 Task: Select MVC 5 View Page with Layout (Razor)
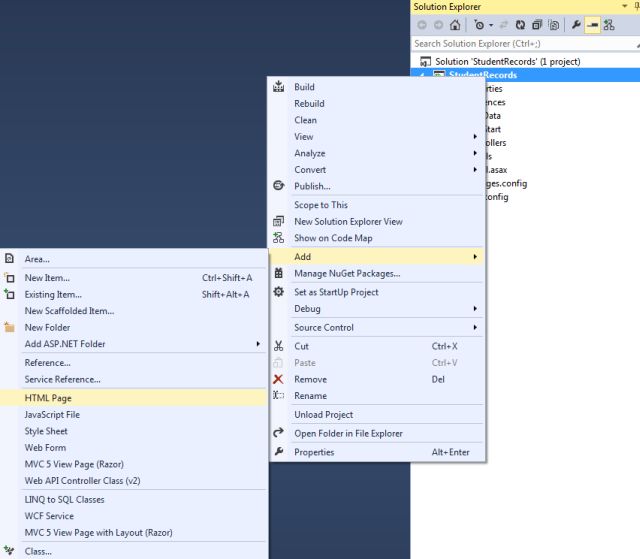[x=98, y=532]
